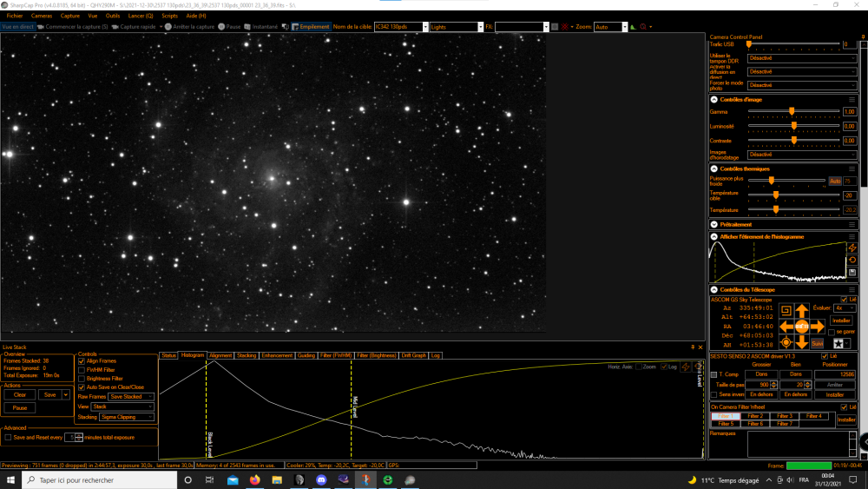Click Grossier En dehors focuser button
Screen dimensions: 868x489
[x=761, y=395]
